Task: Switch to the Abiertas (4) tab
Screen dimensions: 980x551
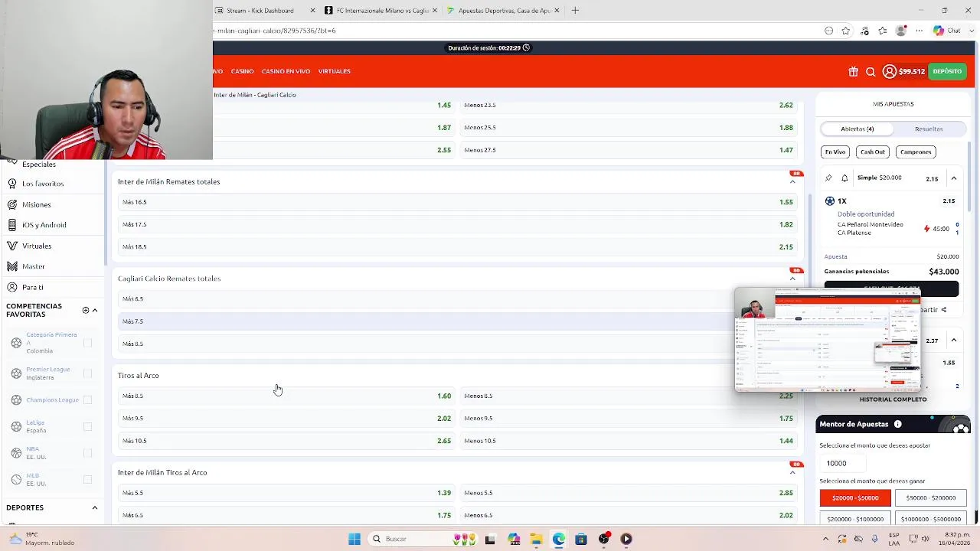Action: pyautogui.click(x=857, y=129)
